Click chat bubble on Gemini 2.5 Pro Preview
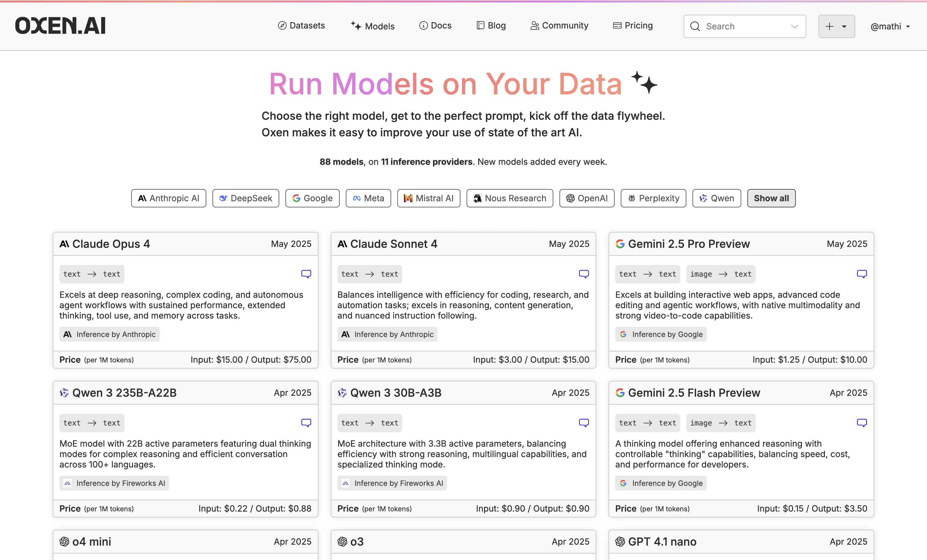Screen dimensions: 927x560 point(861,274)
